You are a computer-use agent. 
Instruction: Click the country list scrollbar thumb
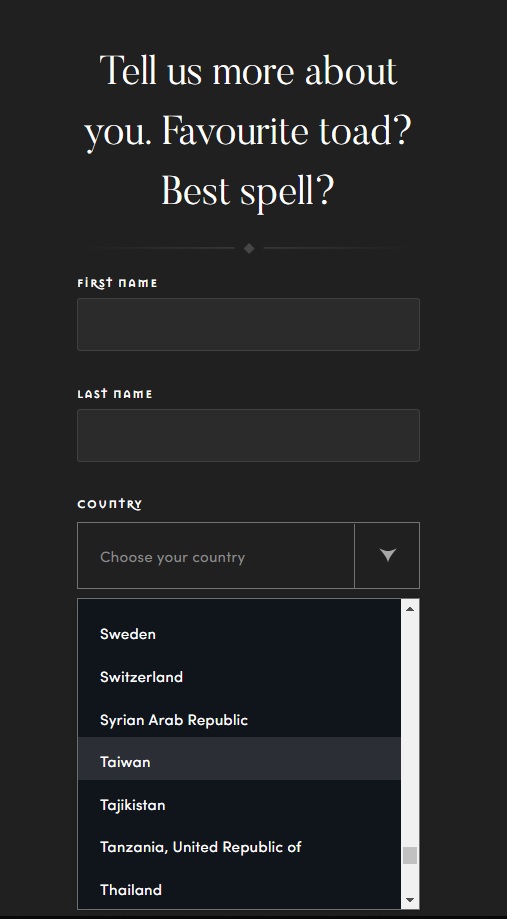pos(410,855)
